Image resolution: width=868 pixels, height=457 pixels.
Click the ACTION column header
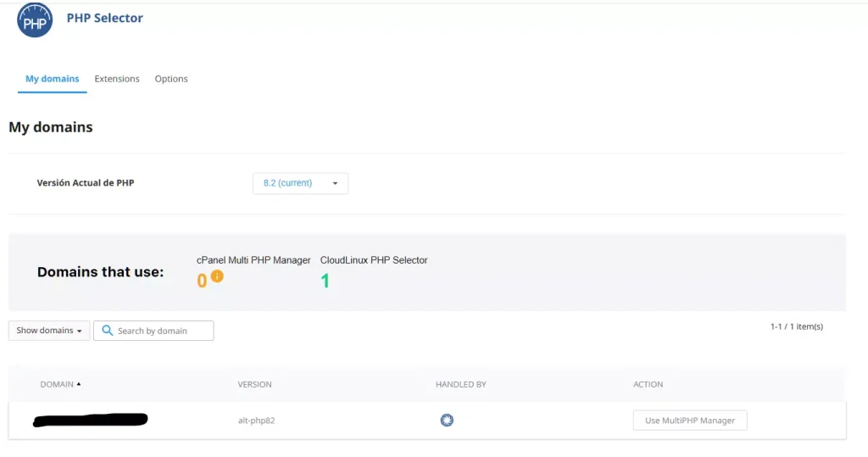click(x=648, y=384)
